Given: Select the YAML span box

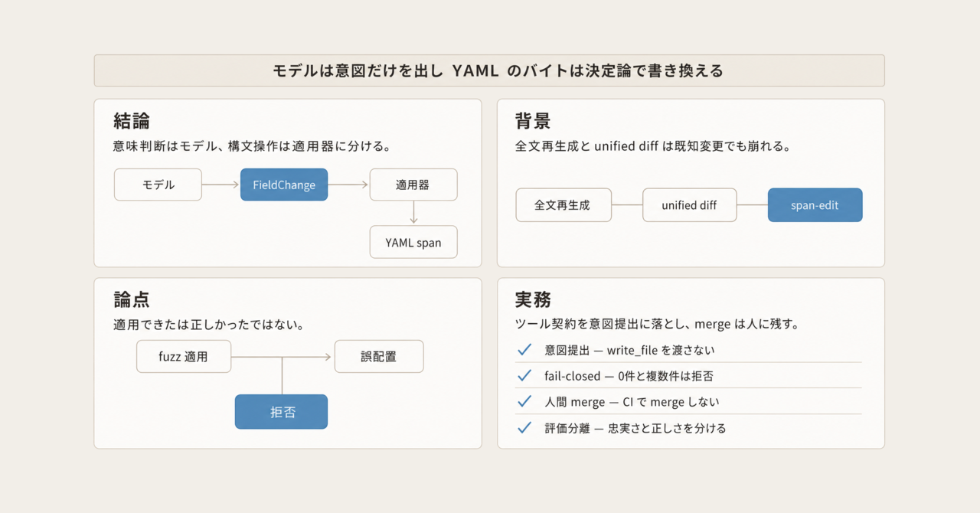Looking at the screenshot, I should [x=413, y=242].
